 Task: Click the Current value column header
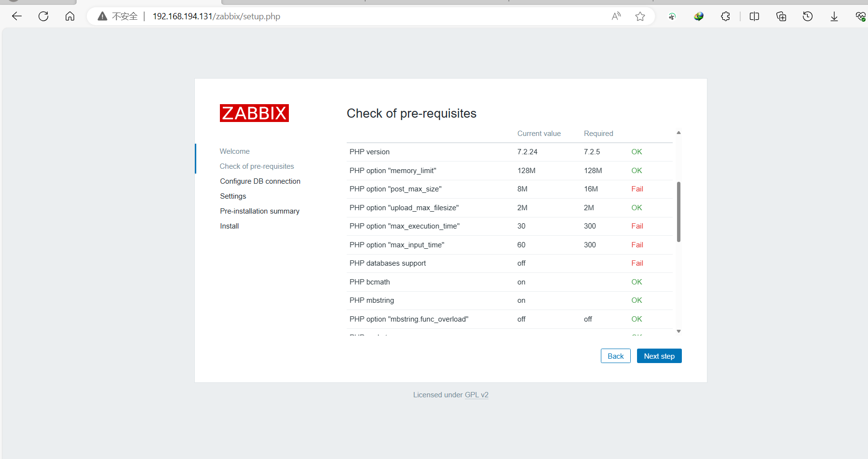click(539, 134)
